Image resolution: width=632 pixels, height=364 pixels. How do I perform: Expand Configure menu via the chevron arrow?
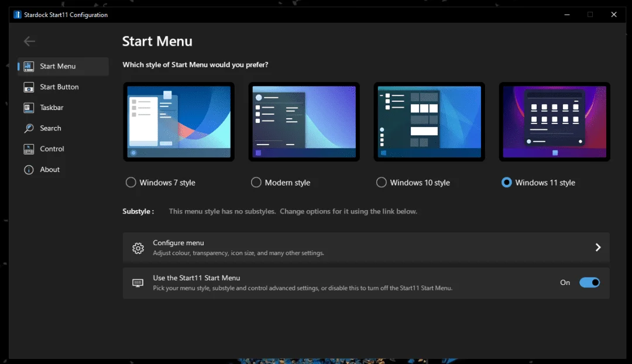[x=598, y=248]
